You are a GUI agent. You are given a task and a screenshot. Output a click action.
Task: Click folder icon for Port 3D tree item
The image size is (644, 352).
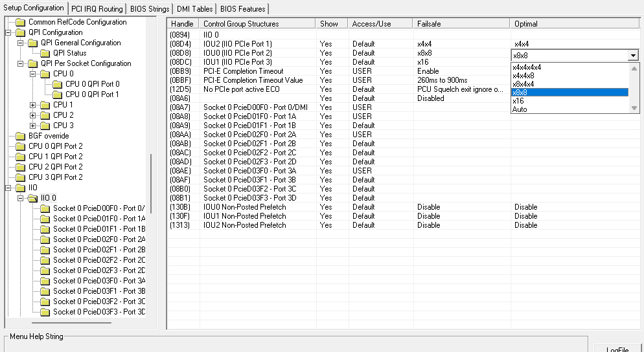tap(45, 312)
